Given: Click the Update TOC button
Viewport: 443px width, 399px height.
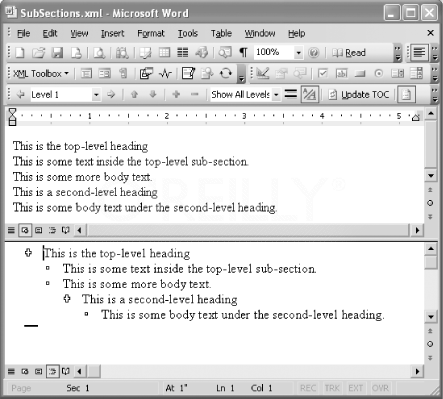Looking at the screenshot, I should pyautogui.click(x=359, y=95).
